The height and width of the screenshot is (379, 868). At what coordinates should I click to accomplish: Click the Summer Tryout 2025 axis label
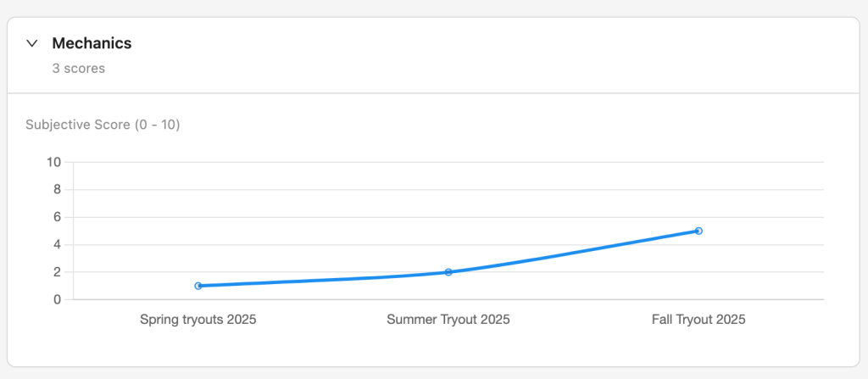click(448, 320)
